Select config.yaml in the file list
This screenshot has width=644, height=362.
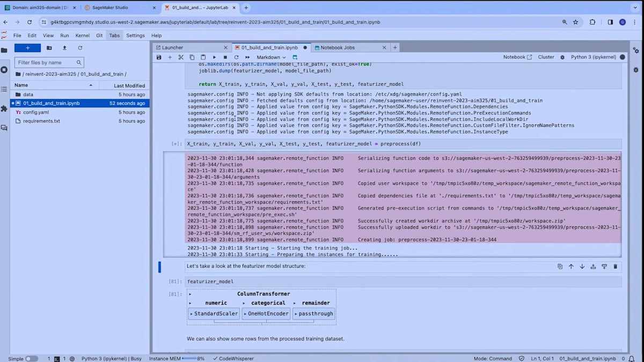(x=79, y=112)
